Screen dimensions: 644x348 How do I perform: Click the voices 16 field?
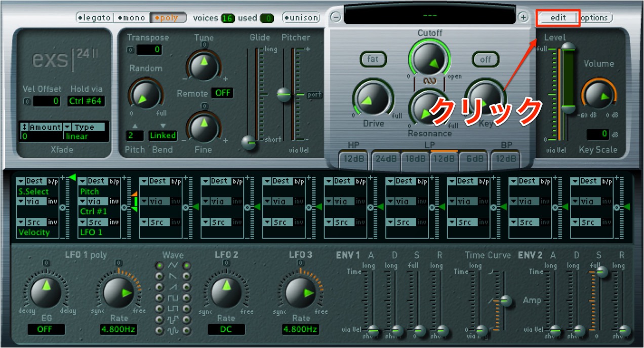pos(227,18)
